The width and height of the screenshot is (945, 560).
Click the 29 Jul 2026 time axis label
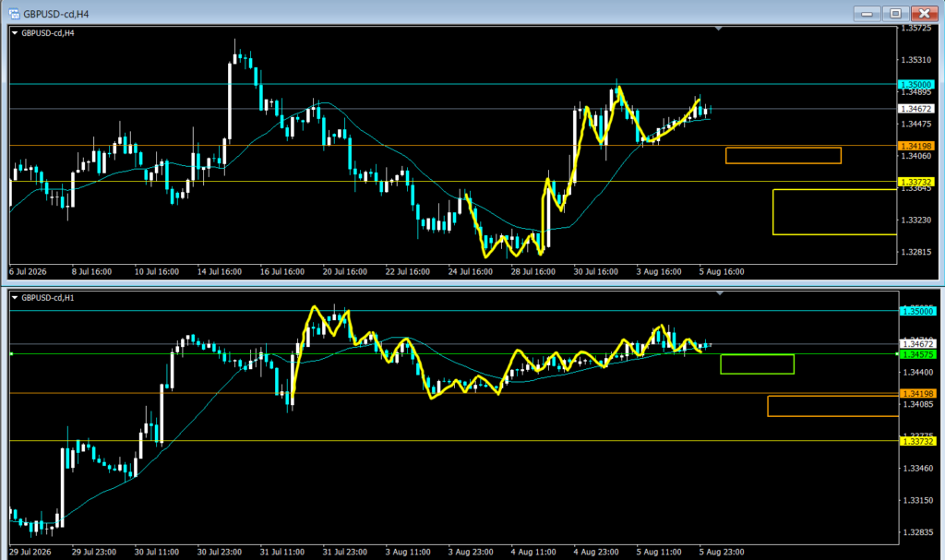click(30, 553)
